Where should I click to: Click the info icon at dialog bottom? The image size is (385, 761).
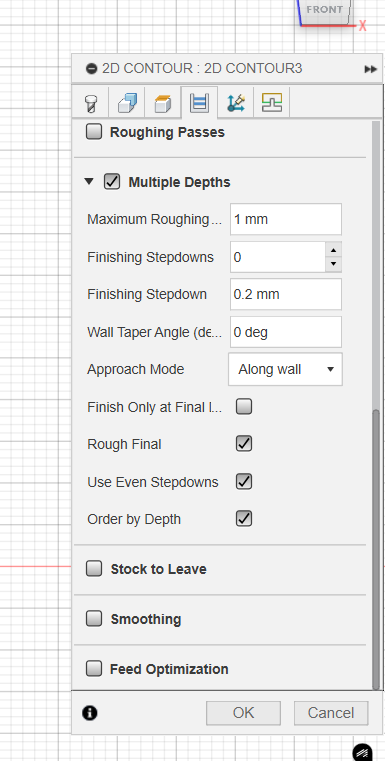point(90,713)
